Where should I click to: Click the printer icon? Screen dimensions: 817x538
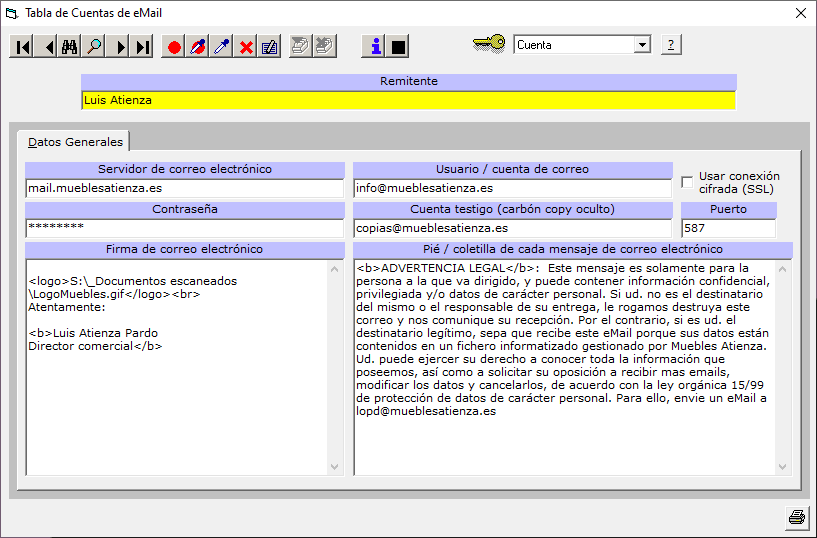796,517
